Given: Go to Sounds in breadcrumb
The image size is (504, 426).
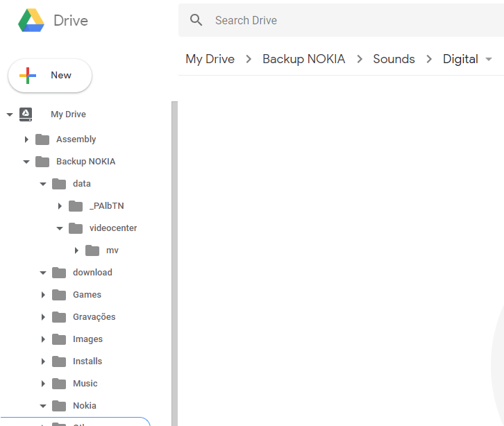Looking at the screenshot, I should (394, 59).
